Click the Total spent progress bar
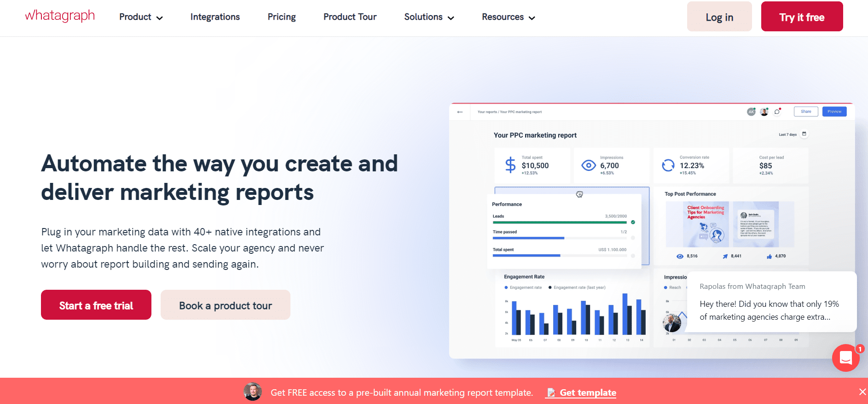This screenshot has height=404, width=868. 560,255
